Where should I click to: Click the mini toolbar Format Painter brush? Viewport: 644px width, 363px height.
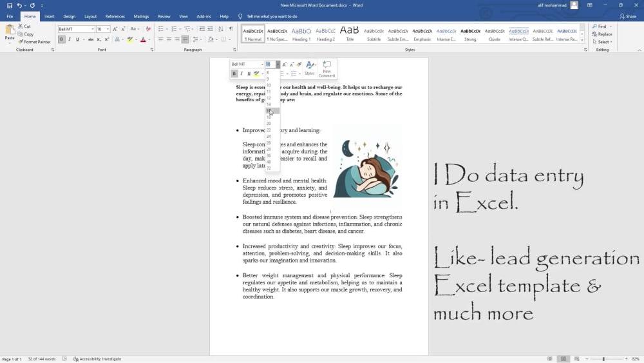pyautogui.click(x=299, y=64)
